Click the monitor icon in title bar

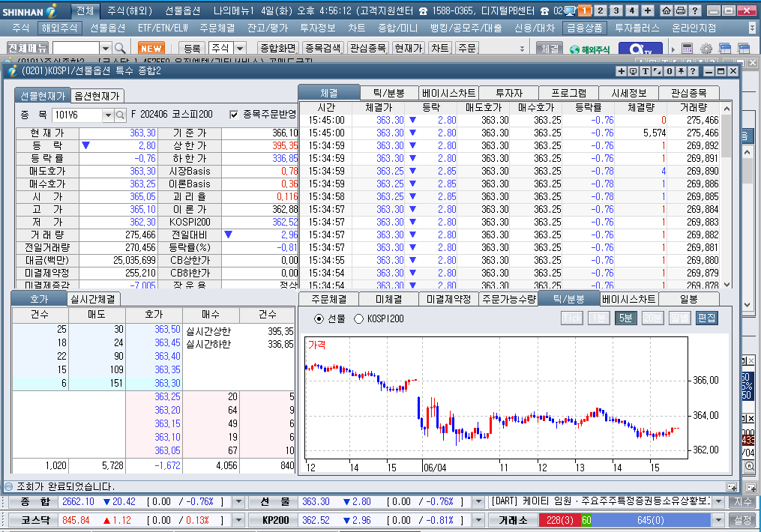click(x=571, y=10)
